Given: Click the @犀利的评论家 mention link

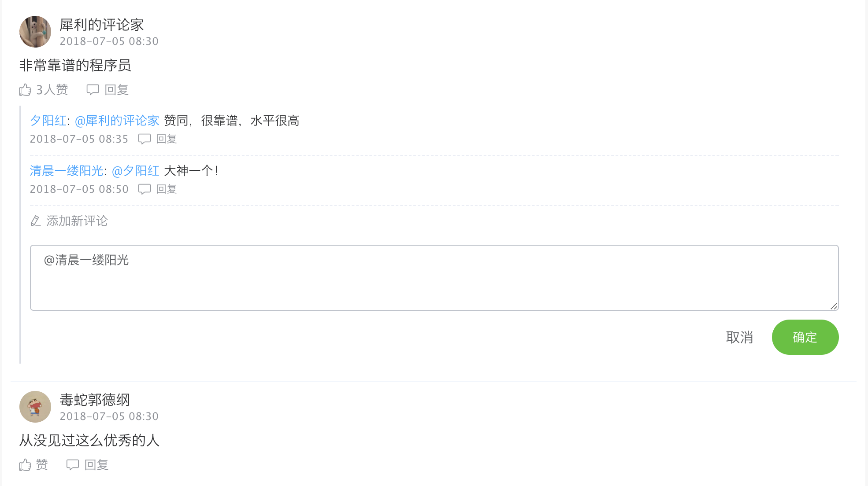Looking at the screenshot, I should tap(117, 121).
